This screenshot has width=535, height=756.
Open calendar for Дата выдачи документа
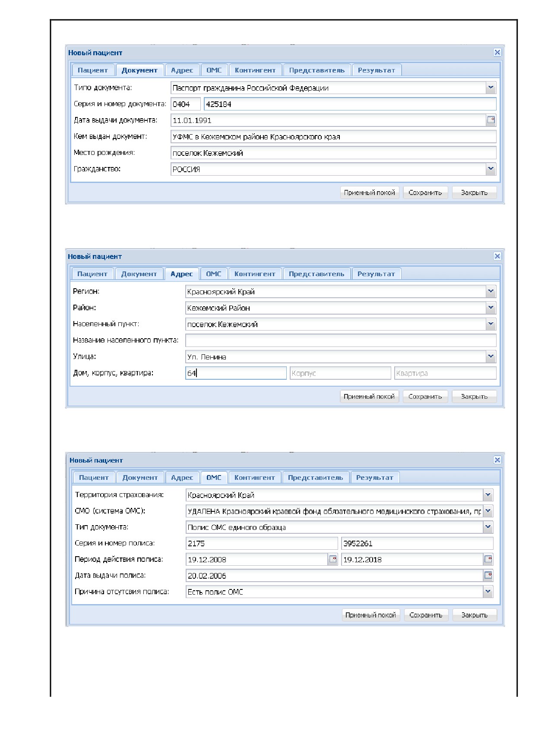coord(491,120)
